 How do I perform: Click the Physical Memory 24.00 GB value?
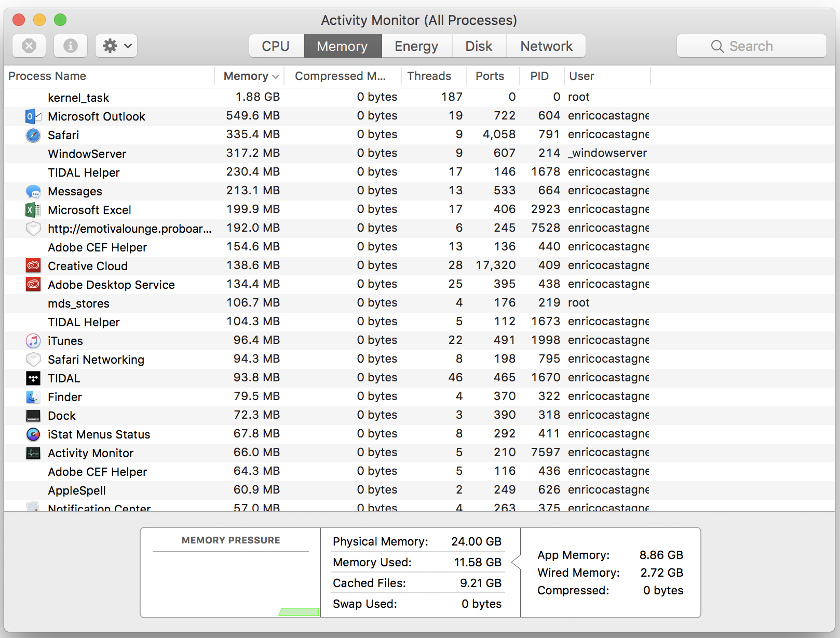coord(476,541)
